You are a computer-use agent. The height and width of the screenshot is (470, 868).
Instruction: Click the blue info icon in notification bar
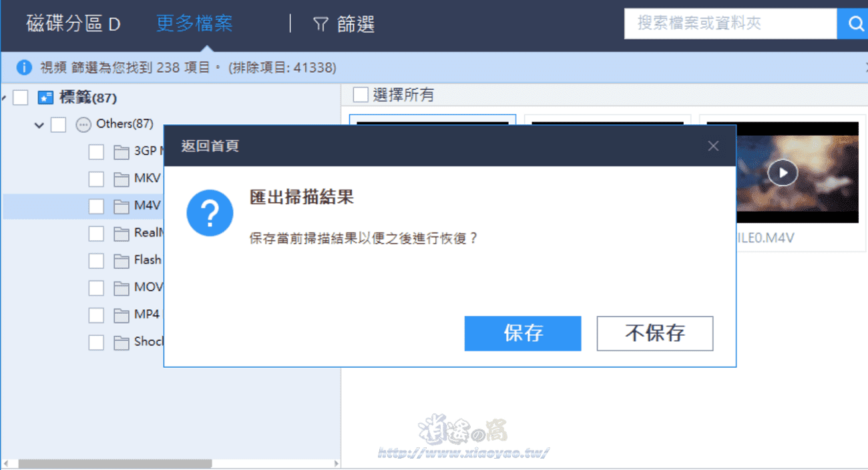click(x=24, y=67)
